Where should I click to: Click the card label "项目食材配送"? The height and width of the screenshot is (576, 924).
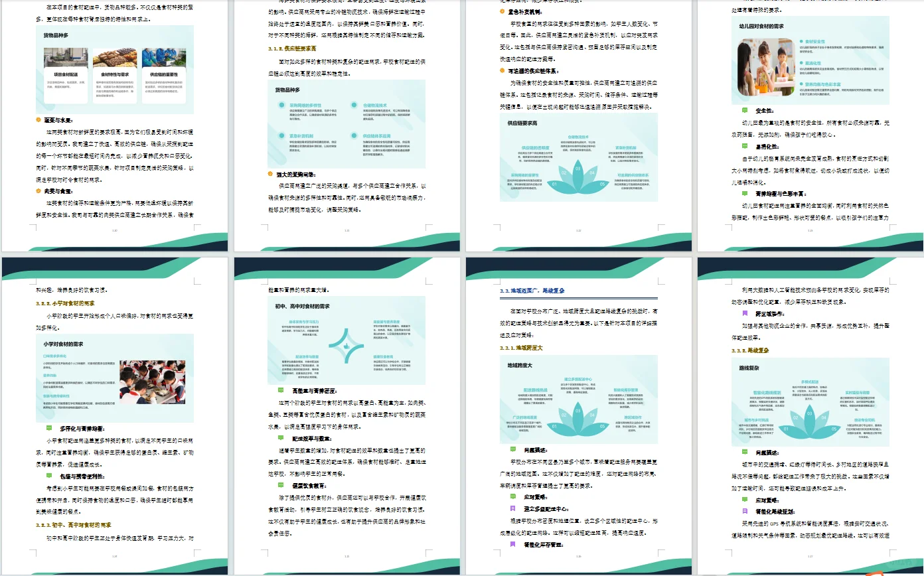(x=66, y=75)
